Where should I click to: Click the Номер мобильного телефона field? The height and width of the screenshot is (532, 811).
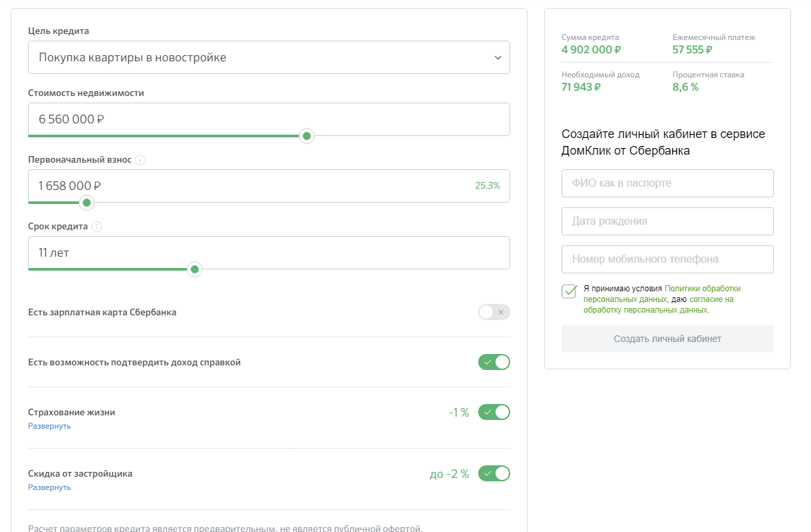(x=667, y=259)
